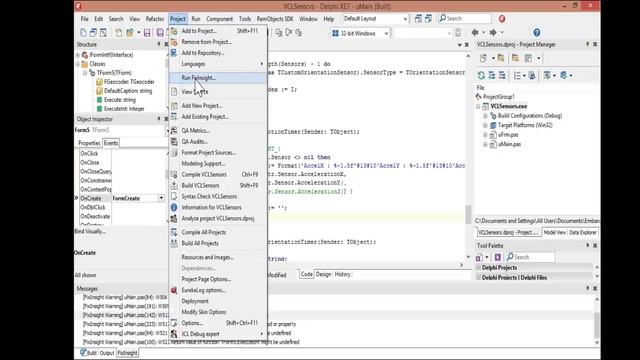This screenshot has height=360, width=640.
Task: Click the Tool Palette category icon
Action: pyautogui.click(x=480, y=257)
